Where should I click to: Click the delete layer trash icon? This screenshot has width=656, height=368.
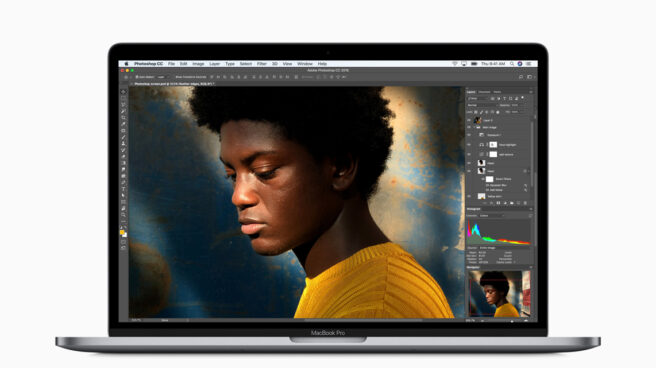pos(525,203)
